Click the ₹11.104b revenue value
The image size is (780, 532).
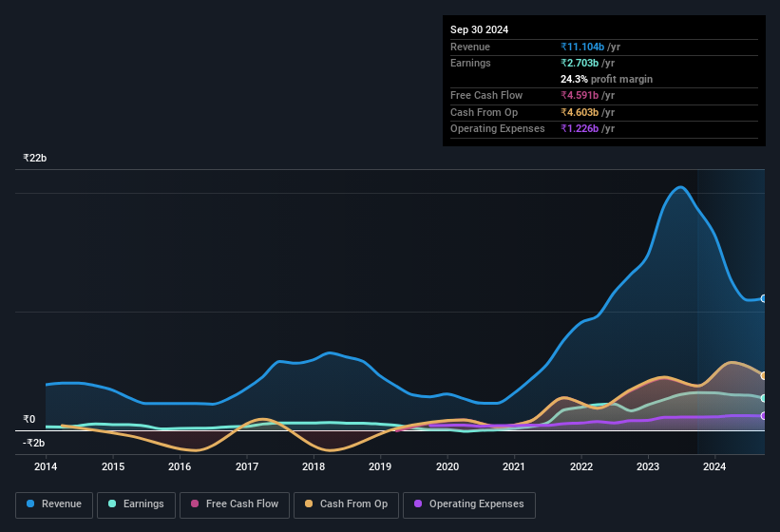tap(582, 47)
